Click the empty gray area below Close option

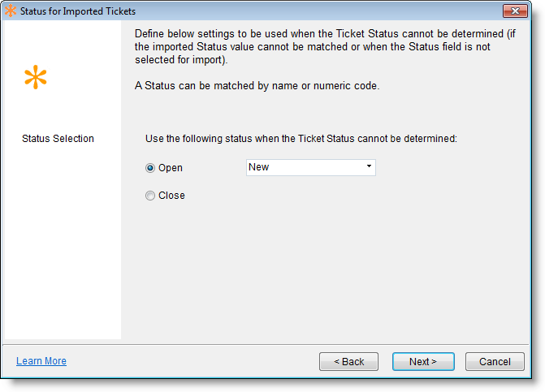[325, 268]
